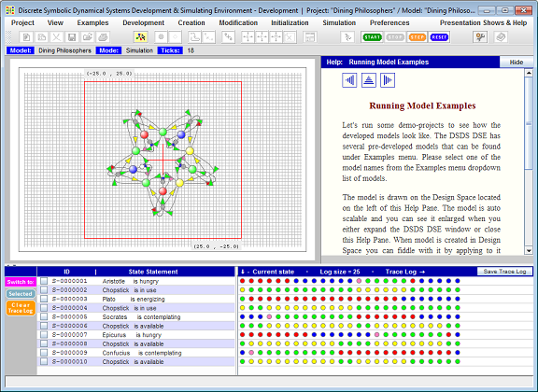Click the wrench and tools preferences icon

pos(480,37)
